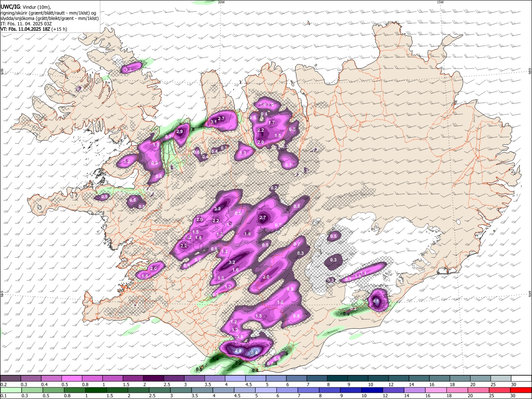Click the "4.8" precipitation value near the south coast
Image resolution: width=532 pixels, height=399 pixels.
click(x=238, y=351)
